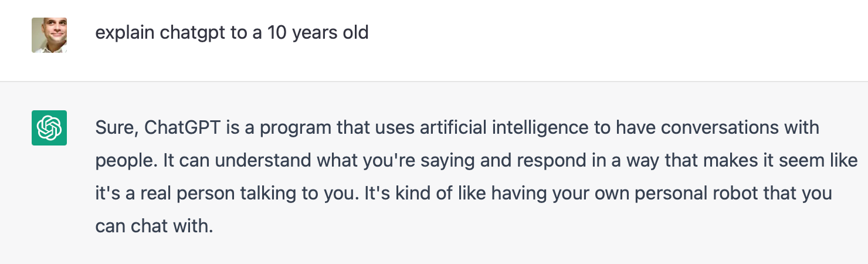Screen dimensions: 868x264
Task: Click the green ChatGPT logo icon
Action: pos(49,127)
